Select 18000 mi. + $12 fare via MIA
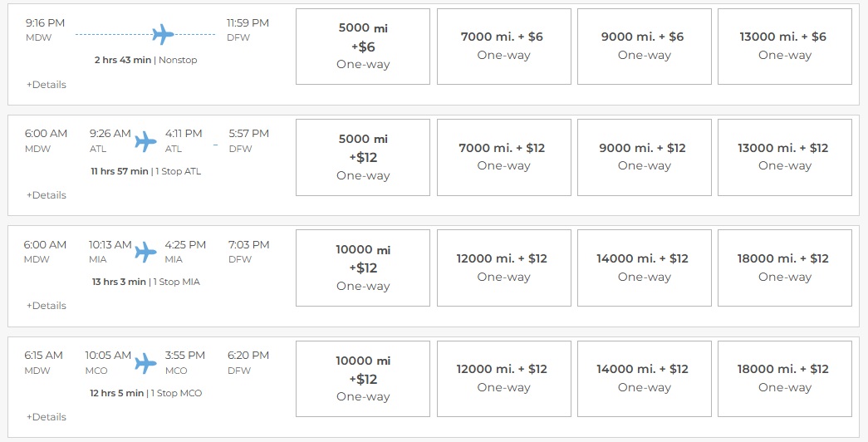This screenshot has height=442, width=868. click(x=784, y=268)
